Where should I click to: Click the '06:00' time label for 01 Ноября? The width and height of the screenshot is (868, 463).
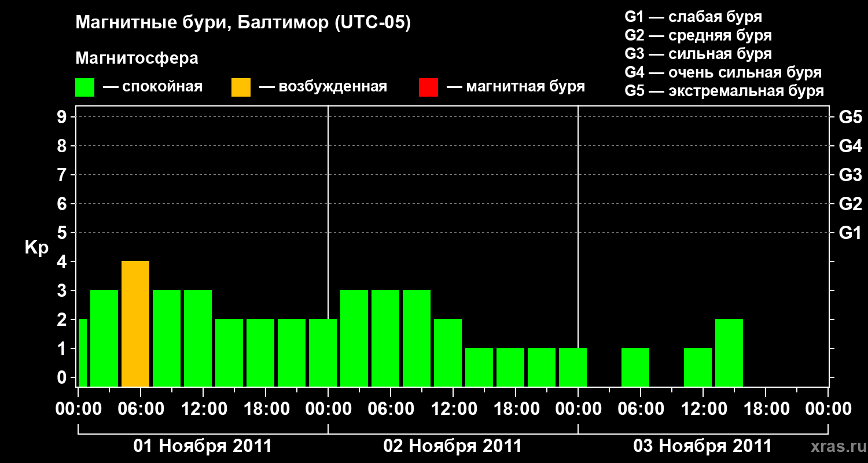pos(141,409)
